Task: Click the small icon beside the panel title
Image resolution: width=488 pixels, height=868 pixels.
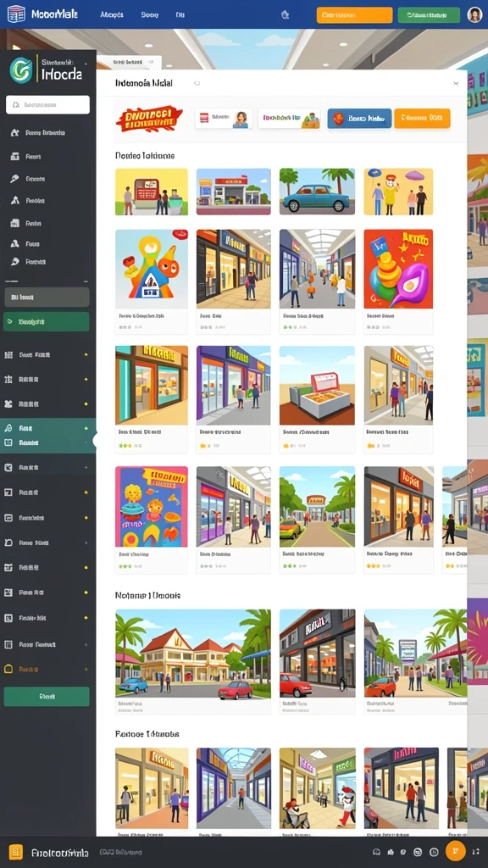Action: [197, 84]
